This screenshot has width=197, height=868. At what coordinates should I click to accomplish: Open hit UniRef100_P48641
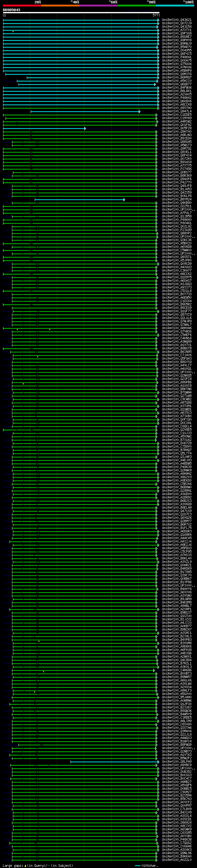pos(176,57)
